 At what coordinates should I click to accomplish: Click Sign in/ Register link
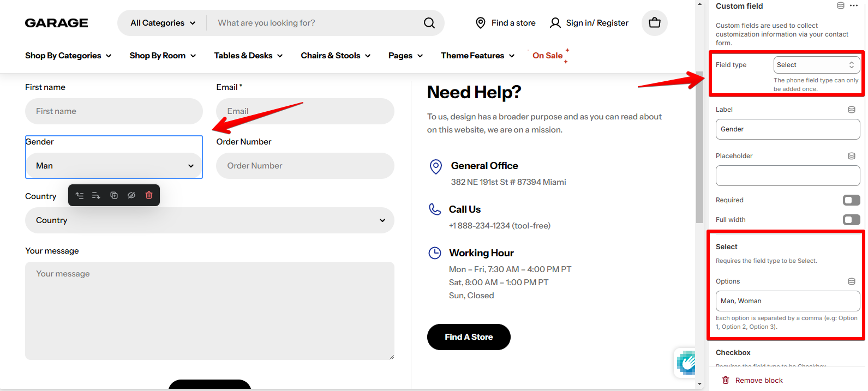[x=597, y=23]
